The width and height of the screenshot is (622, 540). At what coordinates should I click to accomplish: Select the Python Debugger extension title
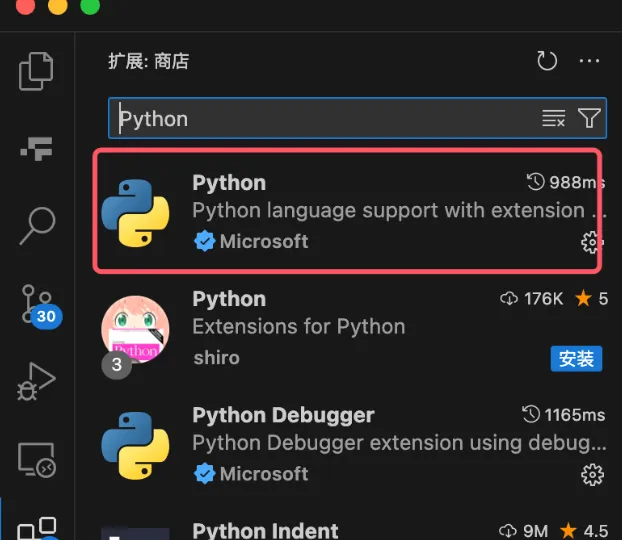click(283, 415)
